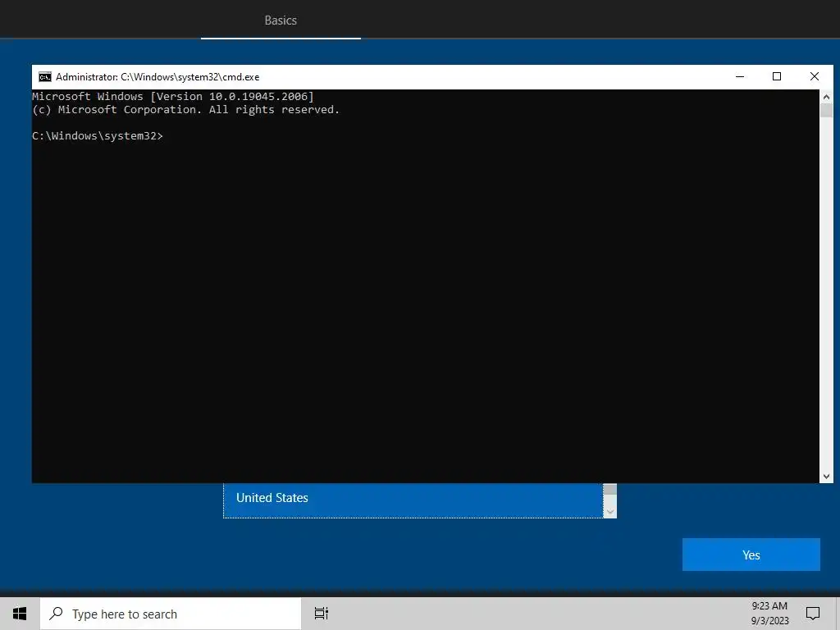Click the cmd vertical scrollbar thumb

[826, 111]
